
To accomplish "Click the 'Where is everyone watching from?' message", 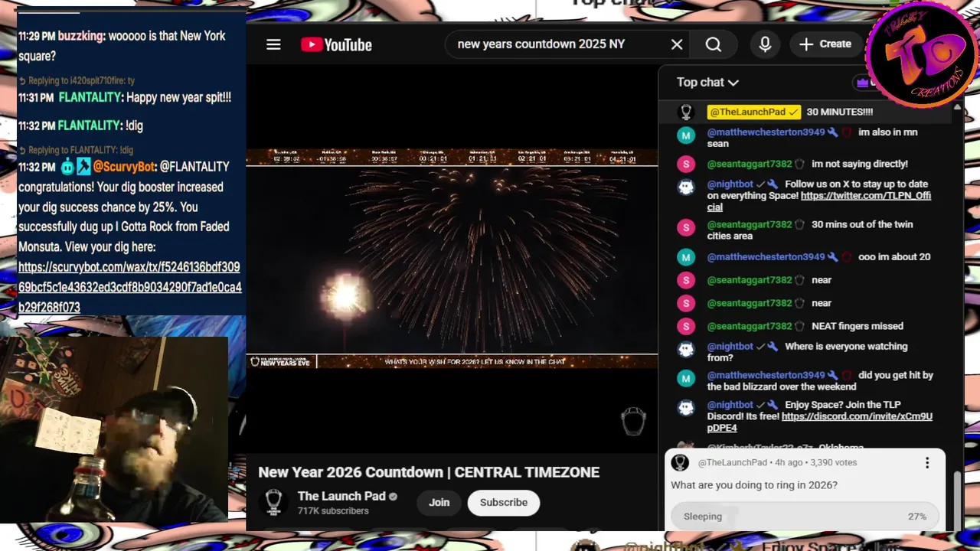I will click(x=808, y=352).
